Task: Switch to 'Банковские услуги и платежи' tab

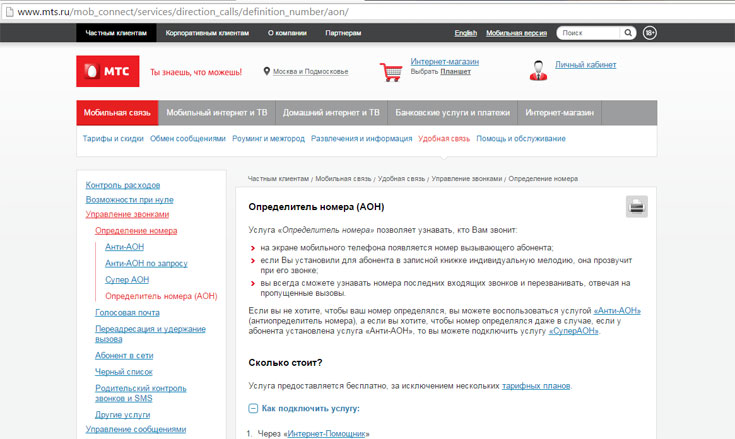Action: click(x=453, y=112)
